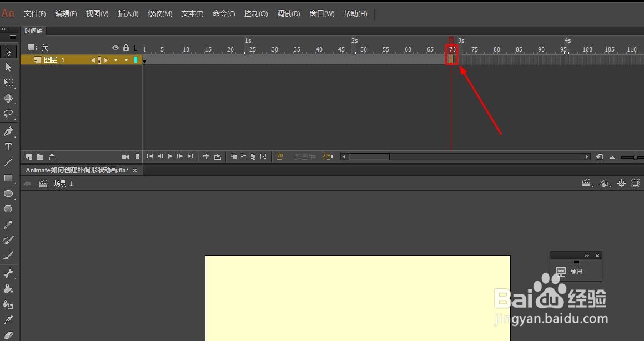Select the Eyedropper tool
Image resolution: width=644 pixels, height=341 pixels.
coord(8,320)
